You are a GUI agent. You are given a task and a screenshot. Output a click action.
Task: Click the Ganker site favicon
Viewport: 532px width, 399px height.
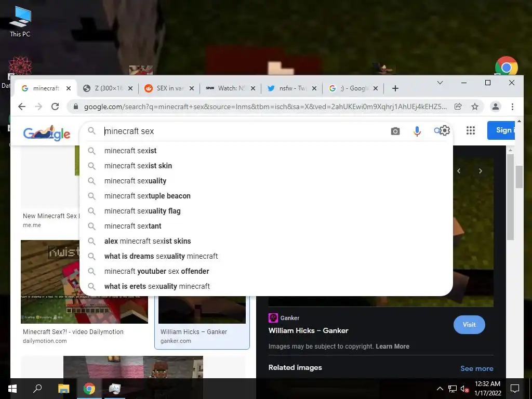point(273,318)
